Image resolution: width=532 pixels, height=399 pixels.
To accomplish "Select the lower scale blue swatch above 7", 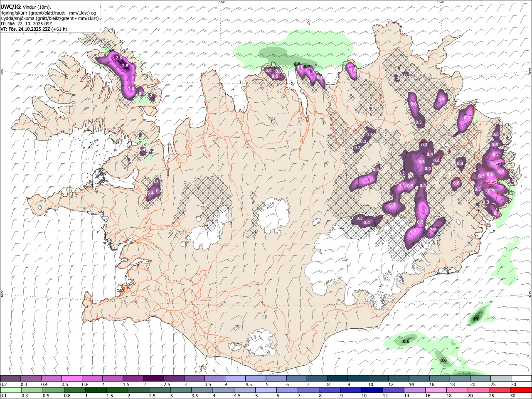I will coord(308,390).
